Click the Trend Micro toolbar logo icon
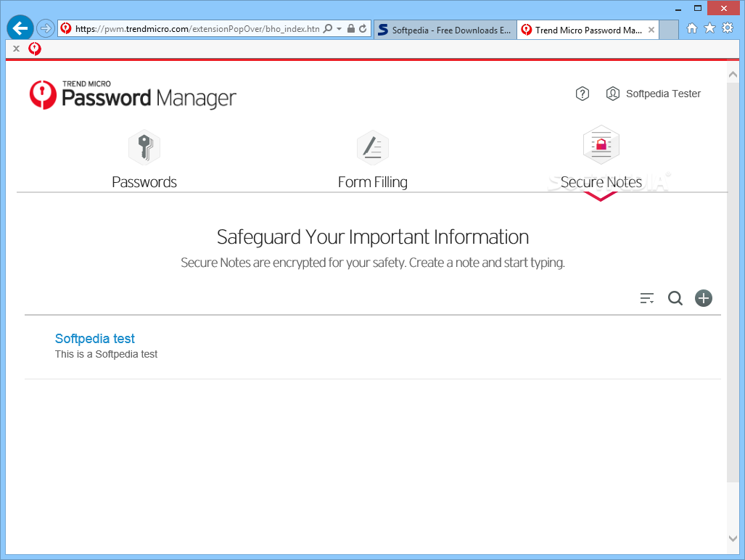The width and height of the screenshot is (745, 560). point(35,49)
